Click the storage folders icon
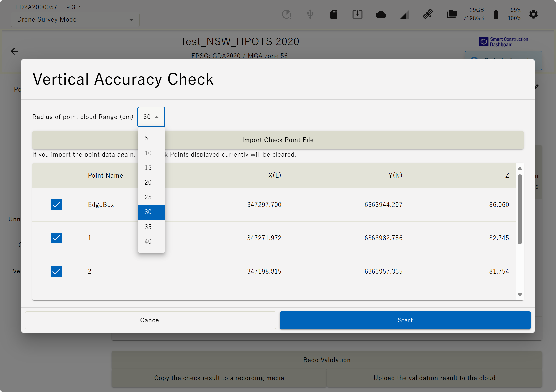This screenshot has width=556, height=392. point(452,14)
